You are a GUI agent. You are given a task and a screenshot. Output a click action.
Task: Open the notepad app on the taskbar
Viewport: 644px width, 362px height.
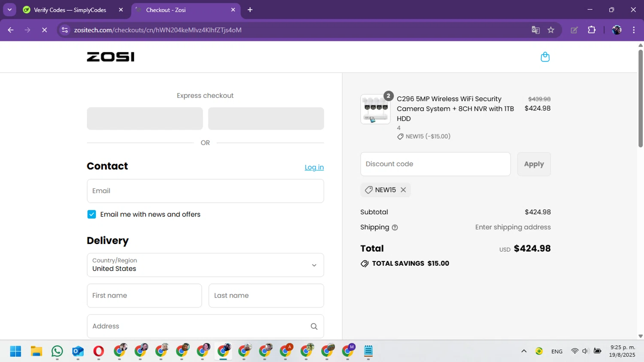368,351
